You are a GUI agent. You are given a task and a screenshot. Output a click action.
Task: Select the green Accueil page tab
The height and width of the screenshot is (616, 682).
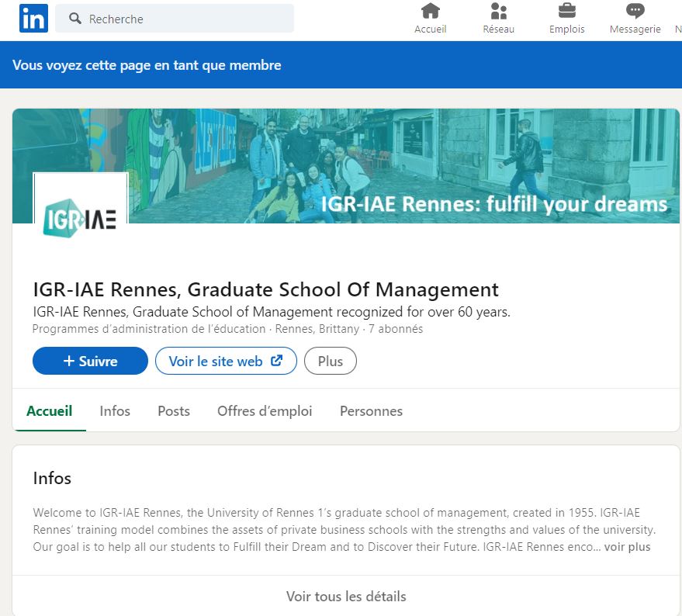pos(49,410)
